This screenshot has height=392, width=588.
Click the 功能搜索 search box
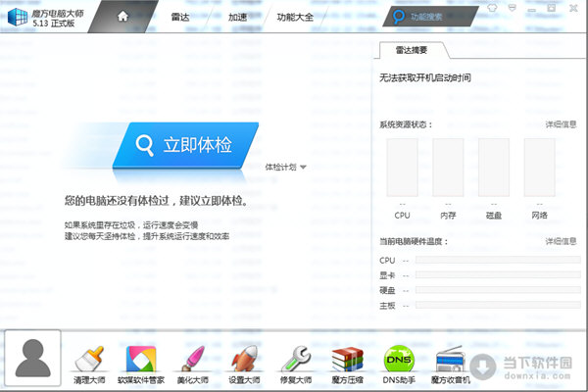(430, 17)
